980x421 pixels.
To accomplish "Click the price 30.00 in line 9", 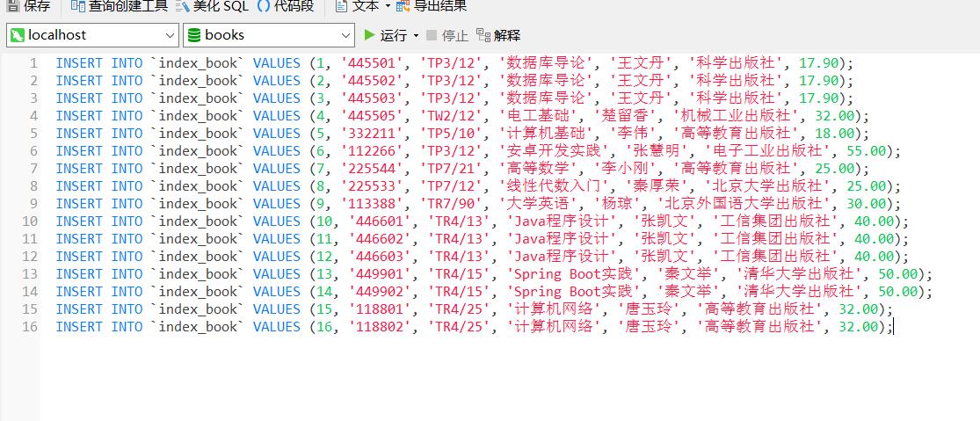I will click(867, 203).
